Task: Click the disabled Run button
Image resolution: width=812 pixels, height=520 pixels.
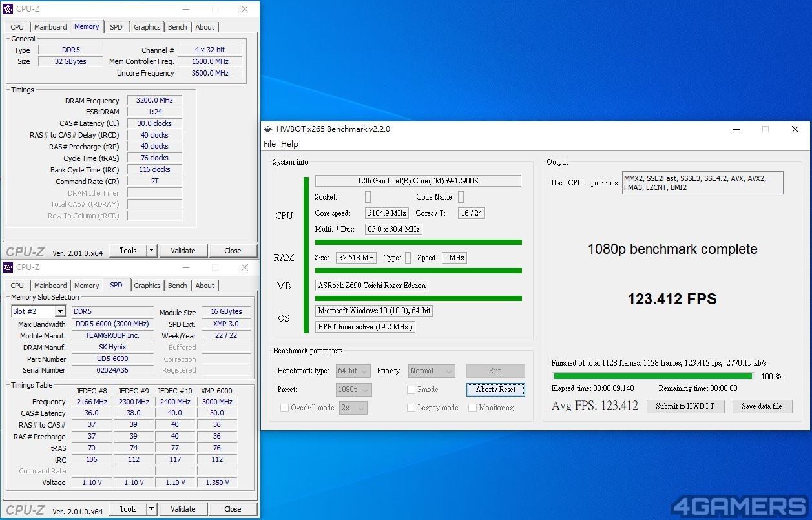Action: point(495,371)
